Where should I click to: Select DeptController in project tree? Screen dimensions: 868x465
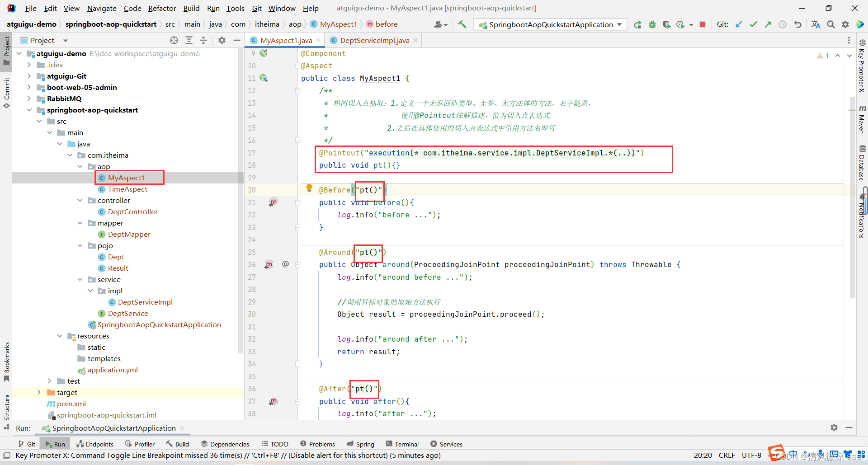(x=132, y=211)
